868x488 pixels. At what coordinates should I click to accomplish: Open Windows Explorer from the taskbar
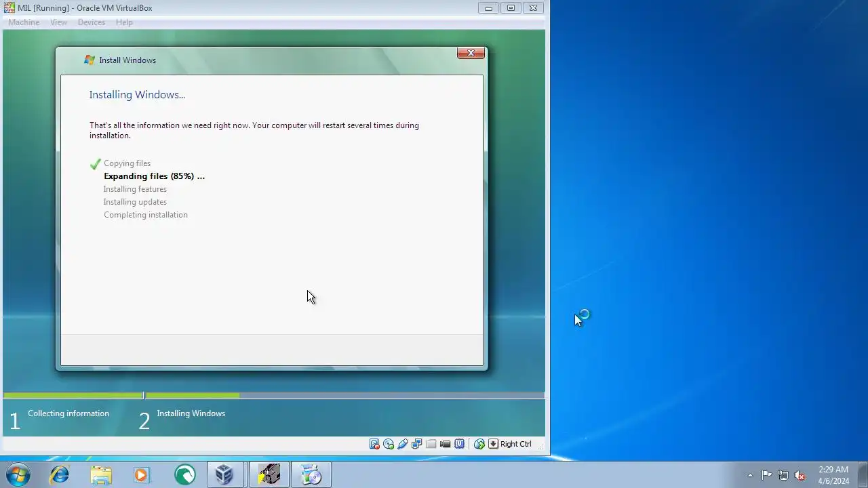pyautogui.click(x=101, y=474)
